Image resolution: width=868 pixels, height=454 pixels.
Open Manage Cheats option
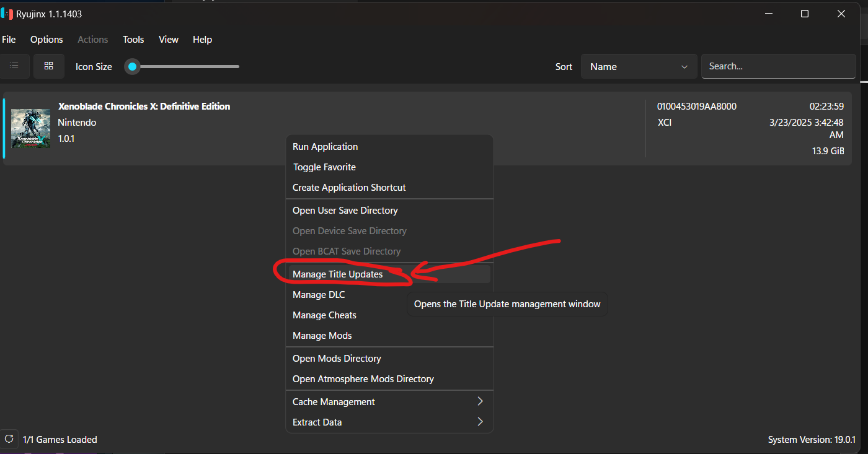(389, 315)
